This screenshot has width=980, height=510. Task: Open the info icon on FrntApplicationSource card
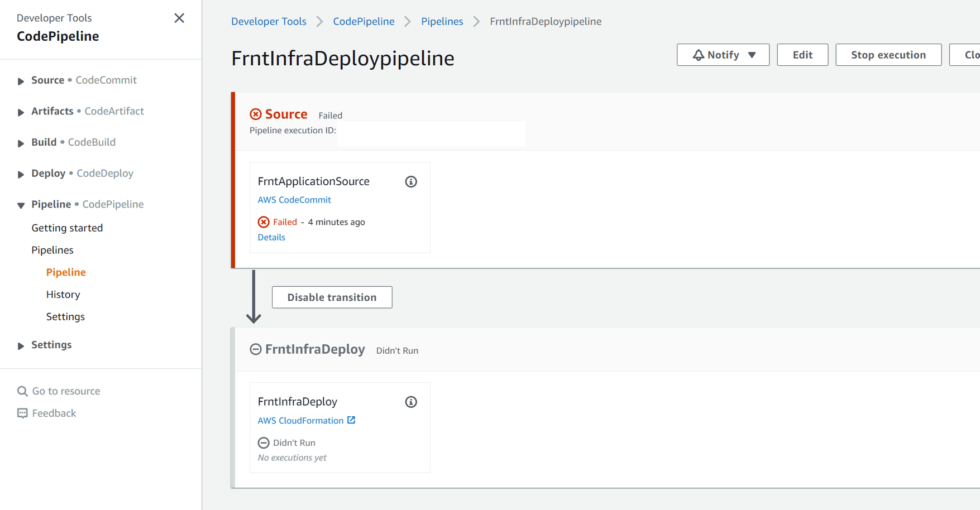[411, 181]
